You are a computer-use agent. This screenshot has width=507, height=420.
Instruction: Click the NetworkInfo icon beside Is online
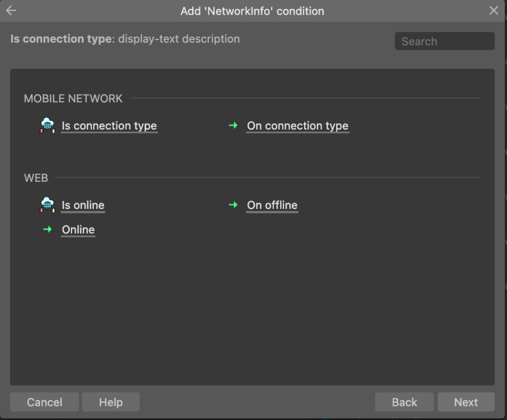[47, 205]
